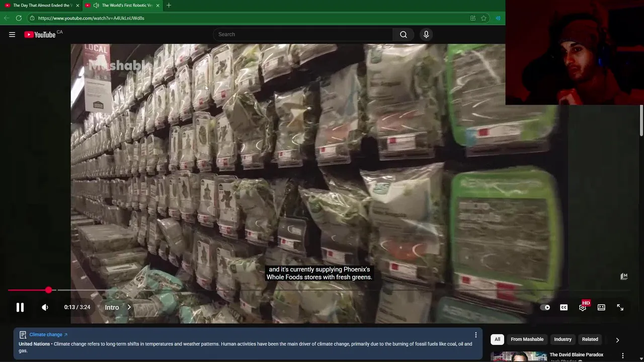View site information lock icon
The width and height of the screenshot is (644, 362).
(32, 18)
